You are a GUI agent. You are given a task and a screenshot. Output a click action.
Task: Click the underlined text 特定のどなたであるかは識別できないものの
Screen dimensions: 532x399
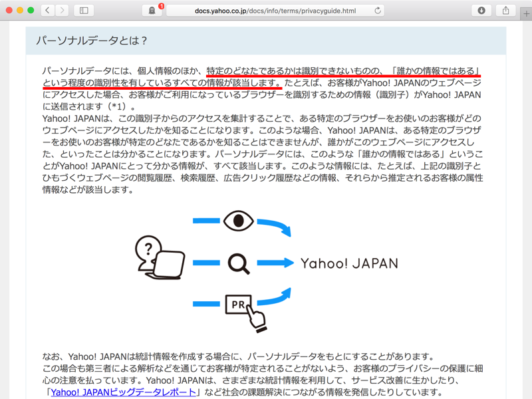[293, 71]
